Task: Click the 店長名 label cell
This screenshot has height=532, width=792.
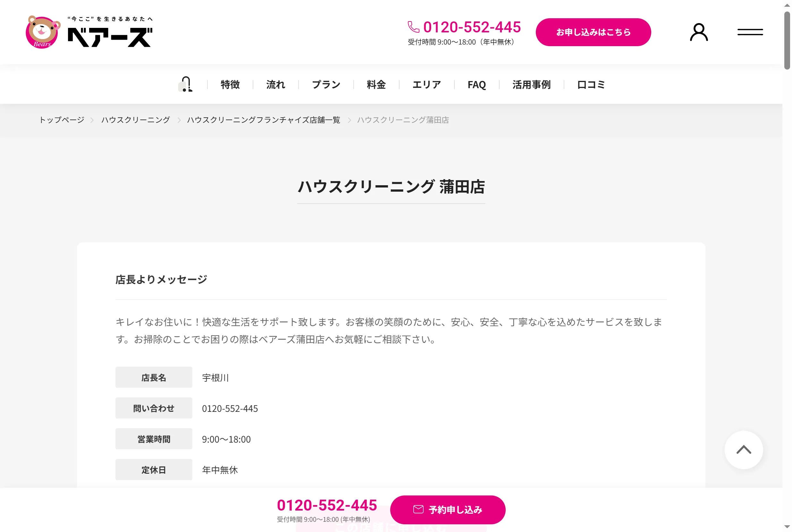Action: [x=154, y=377]
